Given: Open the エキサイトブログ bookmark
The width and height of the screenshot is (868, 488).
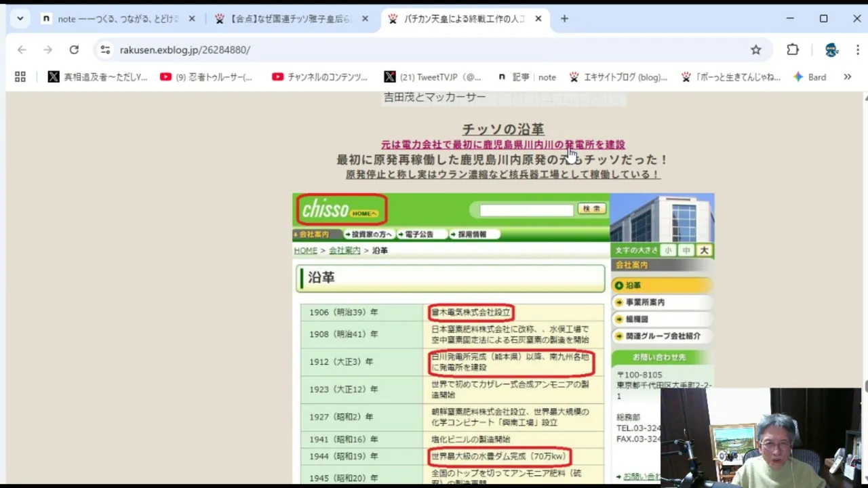Looking at the screenshot, I should click(618, 77).
